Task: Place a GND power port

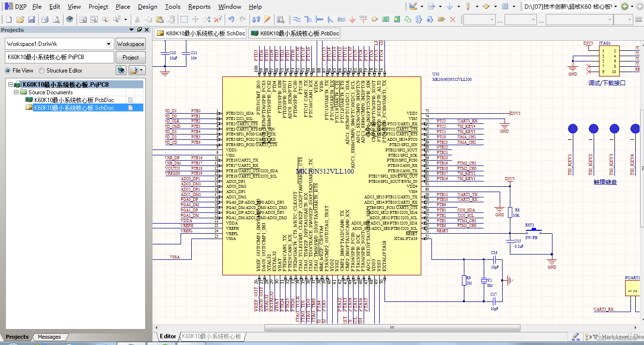Action: point(353,18)
